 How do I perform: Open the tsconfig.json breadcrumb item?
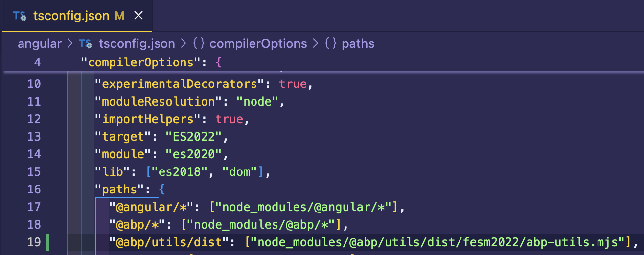[x=137, y=44]
